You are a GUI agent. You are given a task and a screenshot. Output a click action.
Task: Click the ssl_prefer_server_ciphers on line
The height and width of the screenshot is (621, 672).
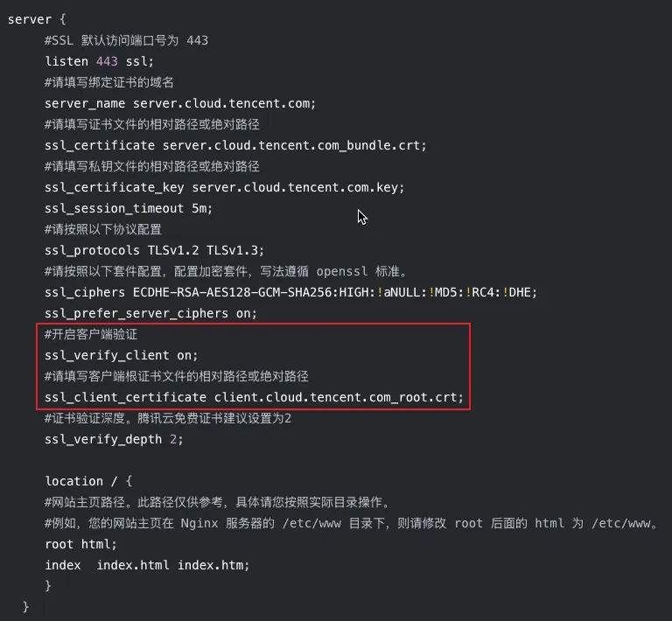[x=150, y=313]
